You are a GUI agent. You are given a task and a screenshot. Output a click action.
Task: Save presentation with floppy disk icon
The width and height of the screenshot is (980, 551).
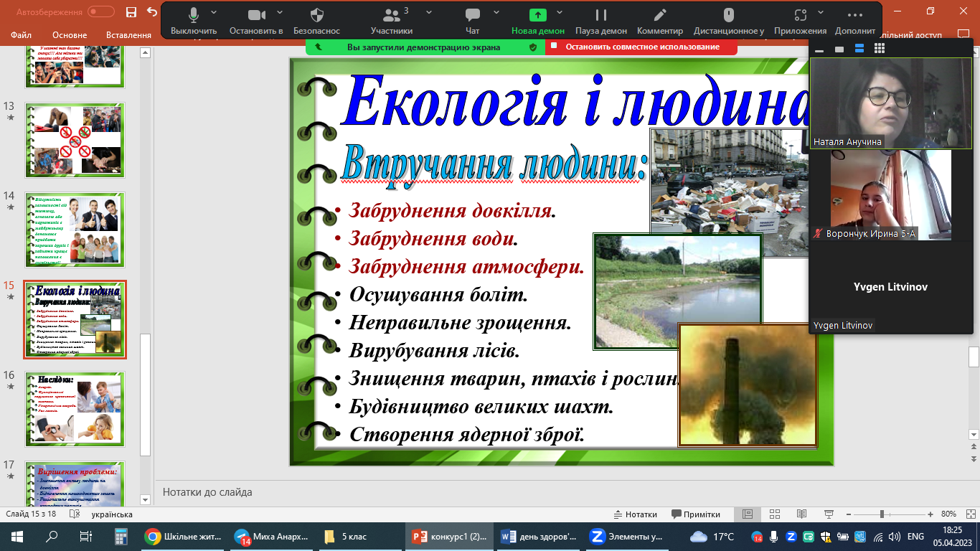[x=131, y=11]
